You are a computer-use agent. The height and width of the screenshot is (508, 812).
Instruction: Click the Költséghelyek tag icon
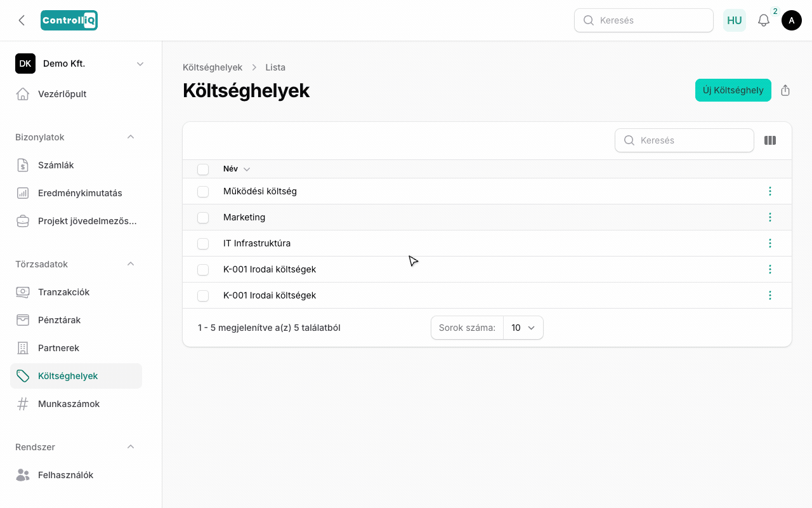23,376
